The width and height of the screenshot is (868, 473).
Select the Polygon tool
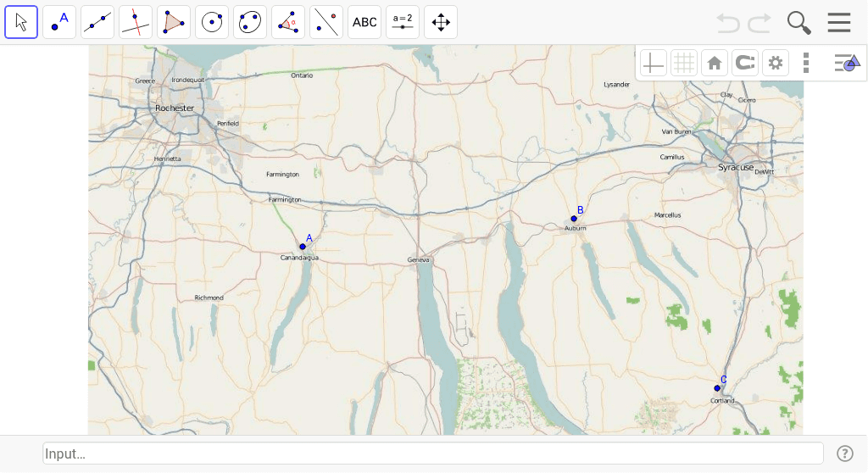click(174, 22)
